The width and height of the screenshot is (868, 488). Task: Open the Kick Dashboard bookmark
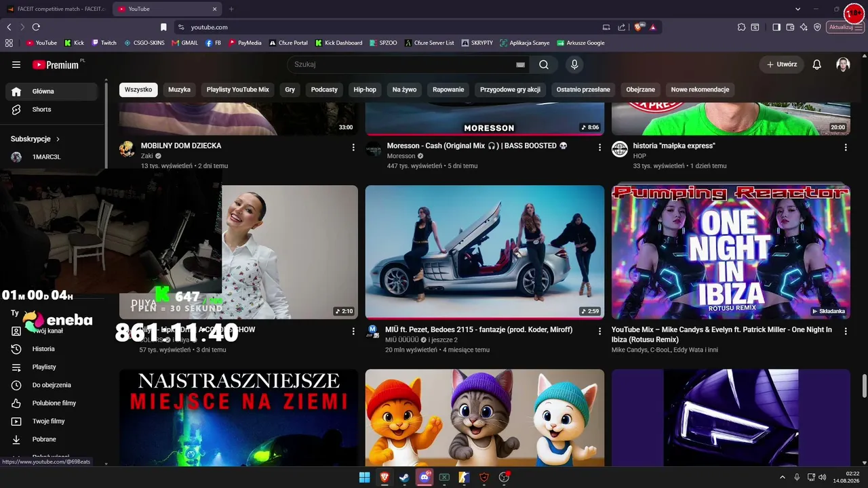(339, 43)
